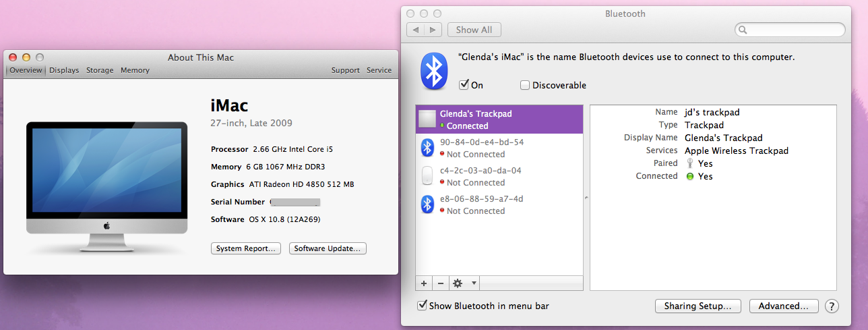The width and height of the screenshot is (868, 330).
Task: Click the 27-inch, Late 2009 model text
Action: point(251,123)
